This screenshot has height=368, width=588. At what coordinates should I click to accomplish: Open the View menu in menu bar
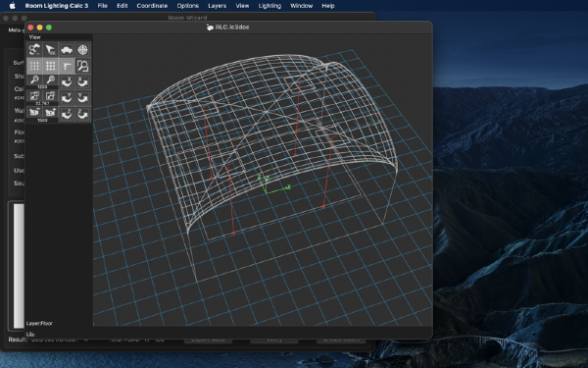point(242,6)
